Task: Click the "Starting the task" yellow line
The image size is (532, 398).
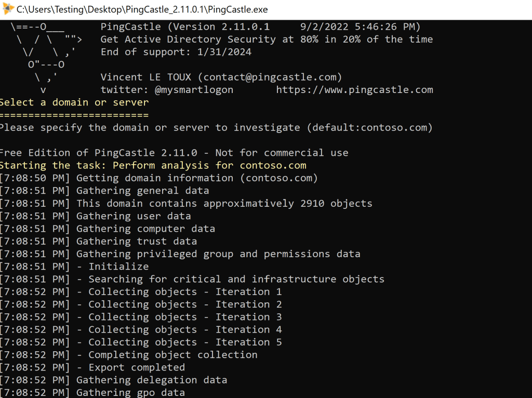Action: (153, 166)
